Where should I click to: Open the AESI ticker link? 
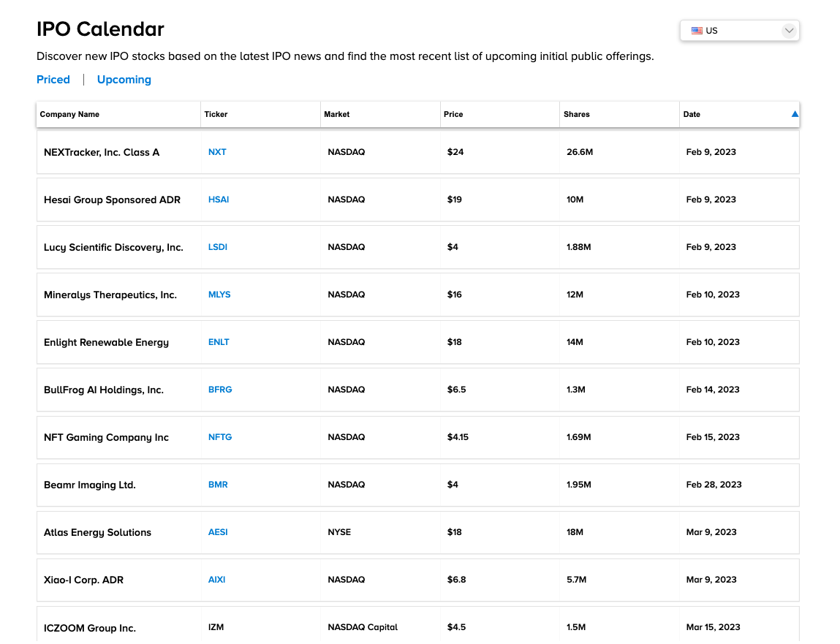click(x=218, y=533)
